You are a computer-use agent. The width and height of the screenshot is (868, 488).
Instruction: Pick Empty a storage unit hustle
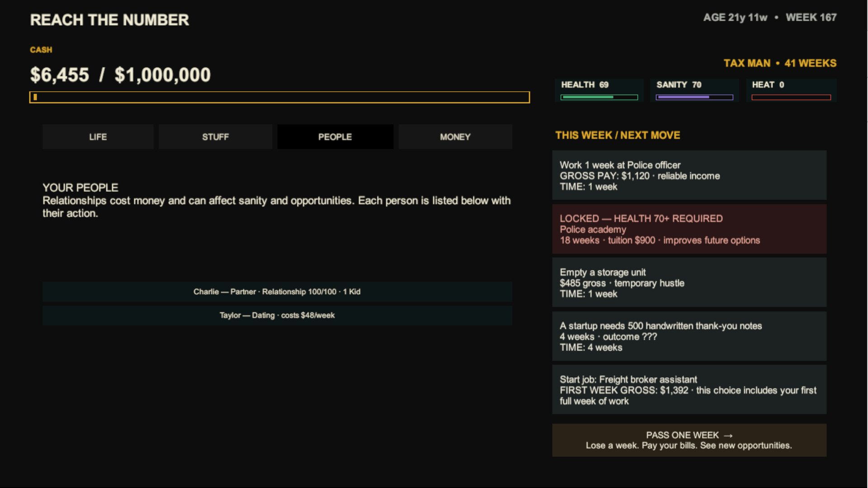tap(689, 283)
